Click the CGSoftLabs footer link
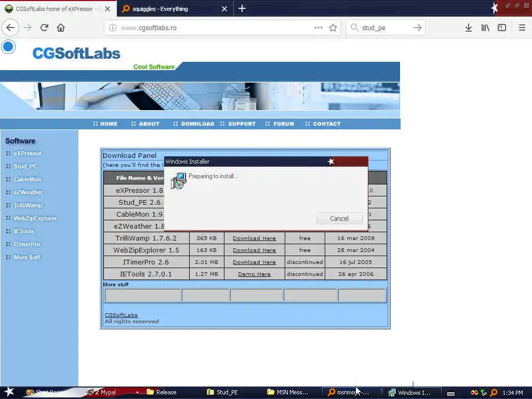532x399 pixels. (x=121, y=315)
